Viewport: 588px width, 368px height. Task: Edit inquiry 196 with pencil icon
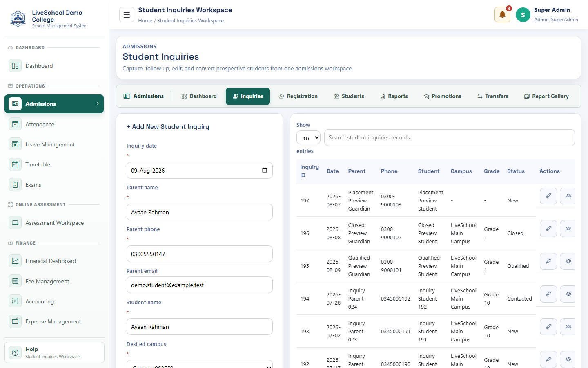coord(548,229)
